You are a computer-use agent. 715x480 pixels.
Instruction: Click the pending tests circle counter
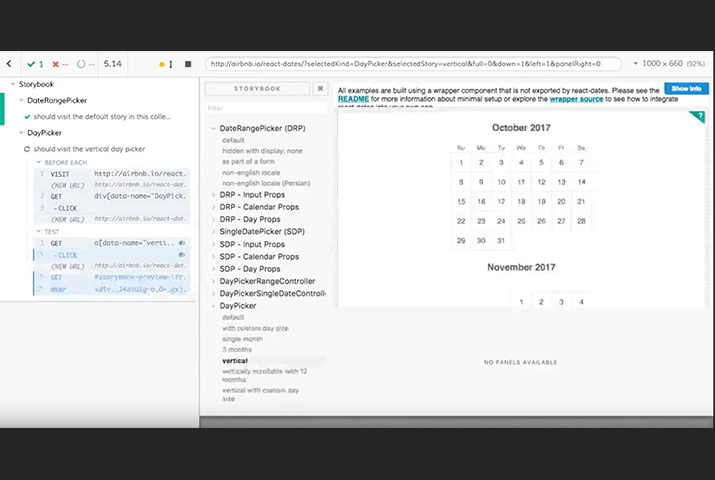[86, 63]
